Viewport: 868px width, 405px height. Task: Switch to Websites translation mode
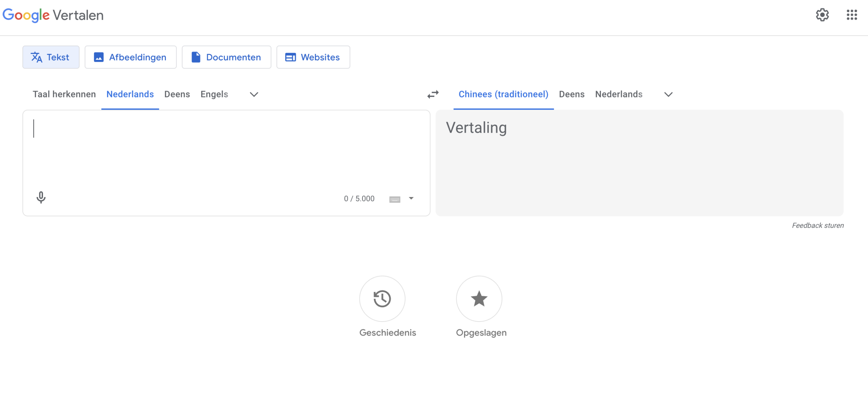coord(313,57)
